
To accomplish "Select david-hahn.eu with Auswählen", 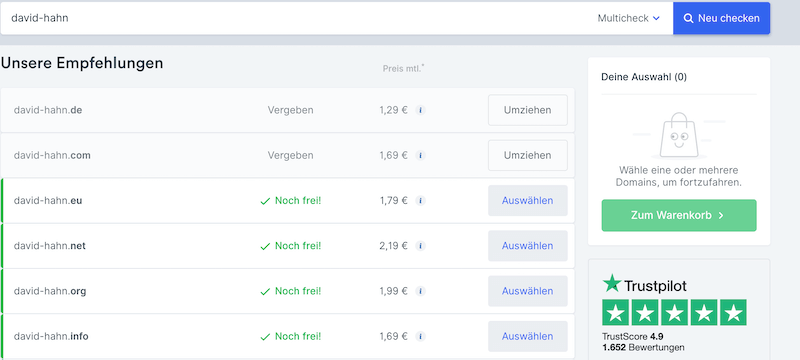I will click(528, 201).
